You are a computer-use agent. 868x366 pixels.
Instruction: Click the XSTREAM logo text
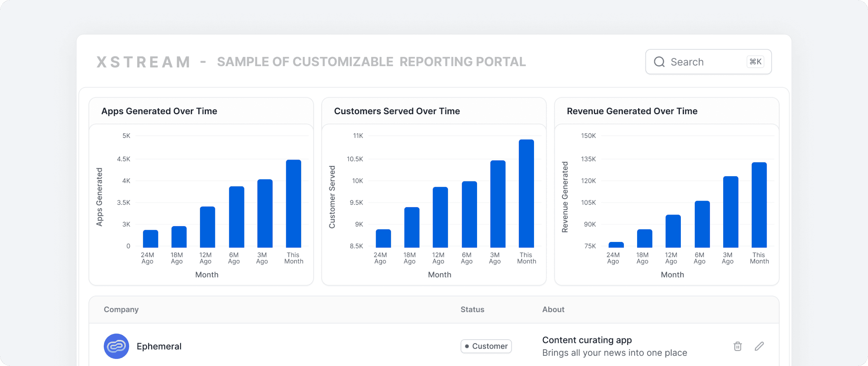[x=143, y=62]
